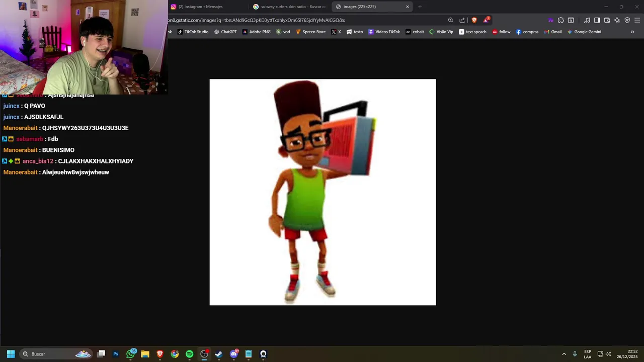
Task: Open the volume speaker tray icon
Action: point(608,354)
